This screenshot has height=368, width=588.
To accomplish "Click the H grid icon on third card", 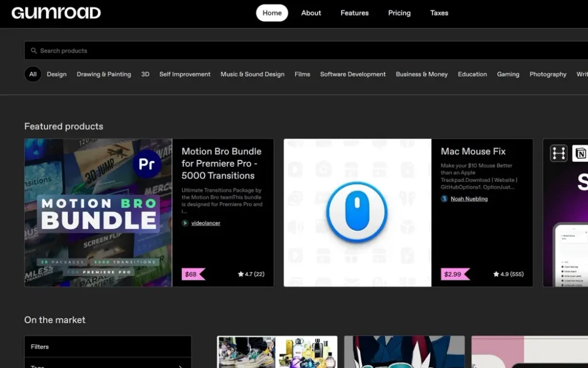I will tap(559, 153).
